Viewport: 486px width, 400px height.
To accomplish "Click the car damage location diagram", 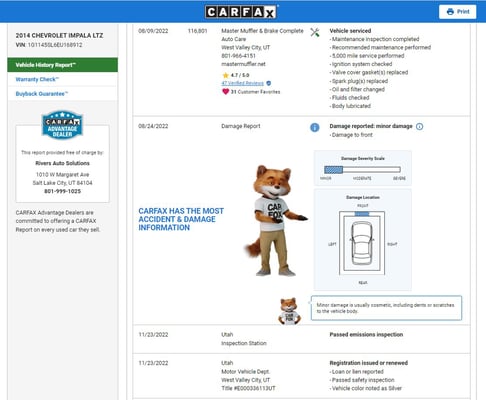I will pos(362,243).
